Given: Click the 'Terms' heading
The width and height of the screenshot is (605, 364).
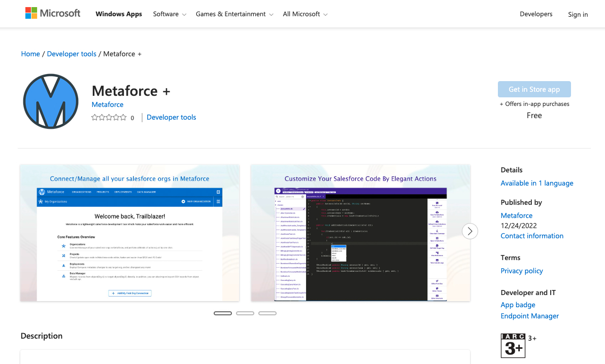Looking at the screenshot, I should coord(511,258).
